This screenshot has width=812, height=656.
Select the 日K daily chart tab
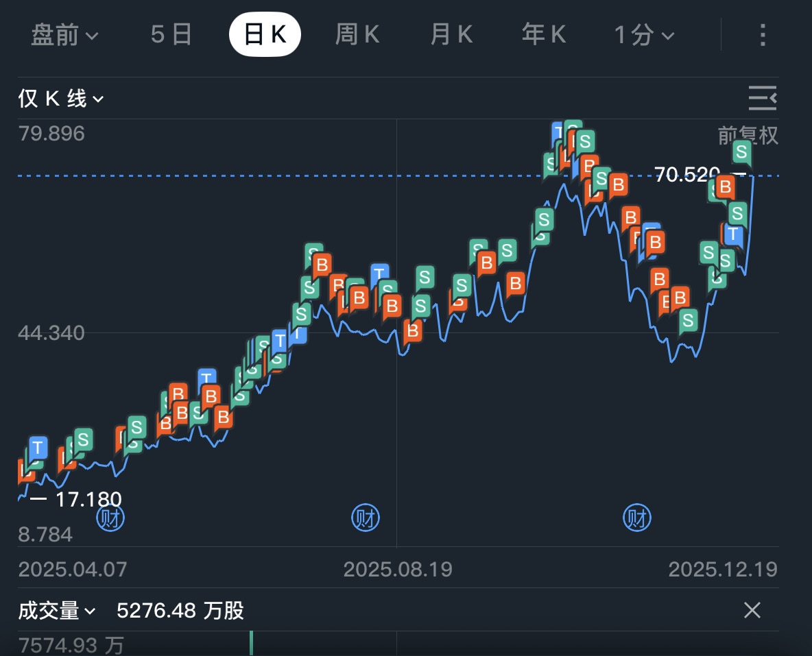pyautogui.click(x=265, y=35)
